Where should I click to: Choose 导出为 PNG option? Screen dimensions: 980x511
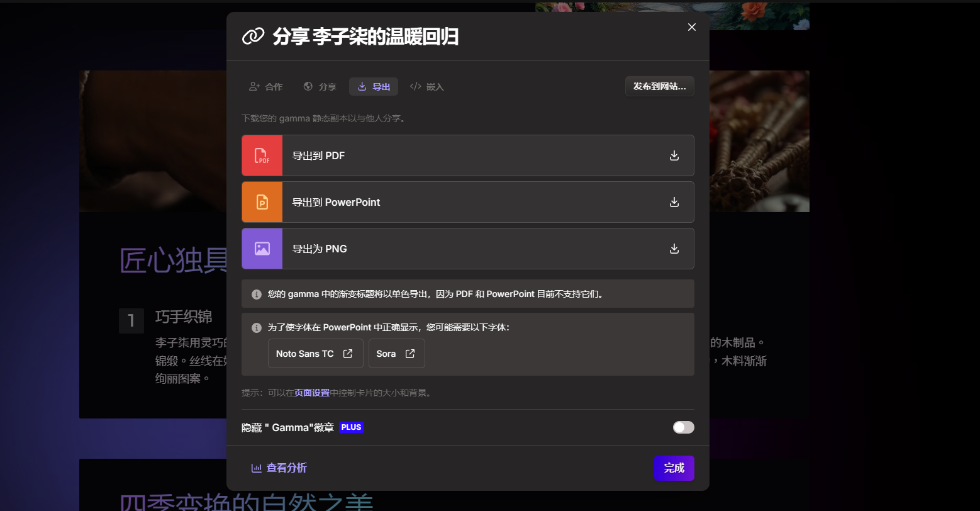pos(468,249)
